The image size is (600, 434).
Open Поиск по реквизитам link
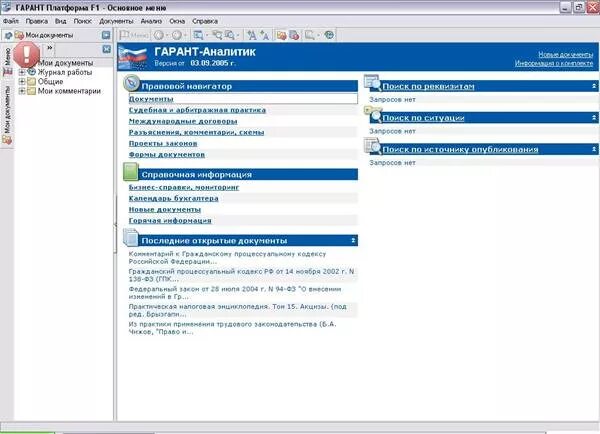click(x=429, y=86)
